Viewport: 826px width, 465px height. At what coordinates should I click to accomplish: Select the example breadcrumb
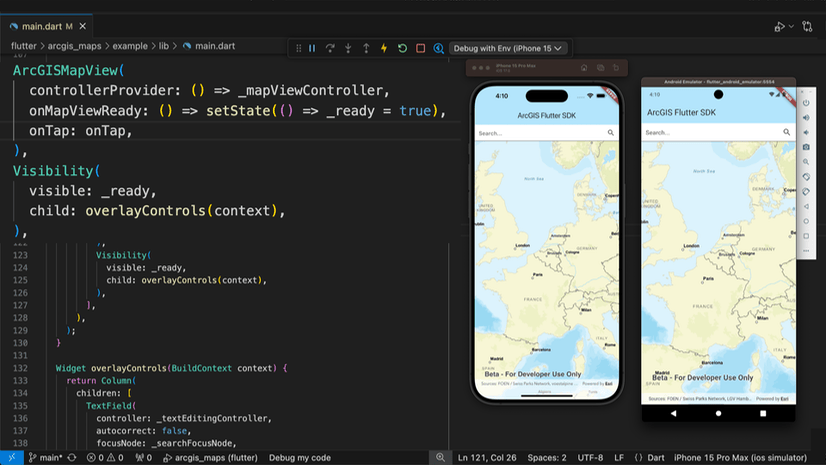tap(130, 46)
